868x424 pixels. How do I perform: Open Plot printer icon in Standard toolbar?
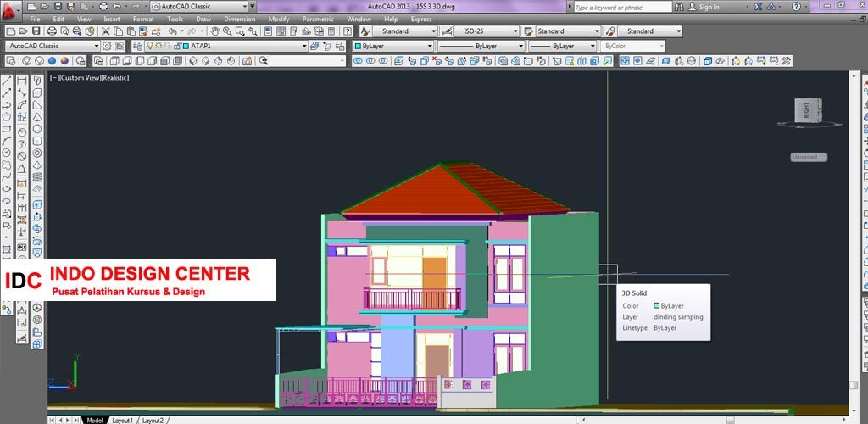click(52, 31)
